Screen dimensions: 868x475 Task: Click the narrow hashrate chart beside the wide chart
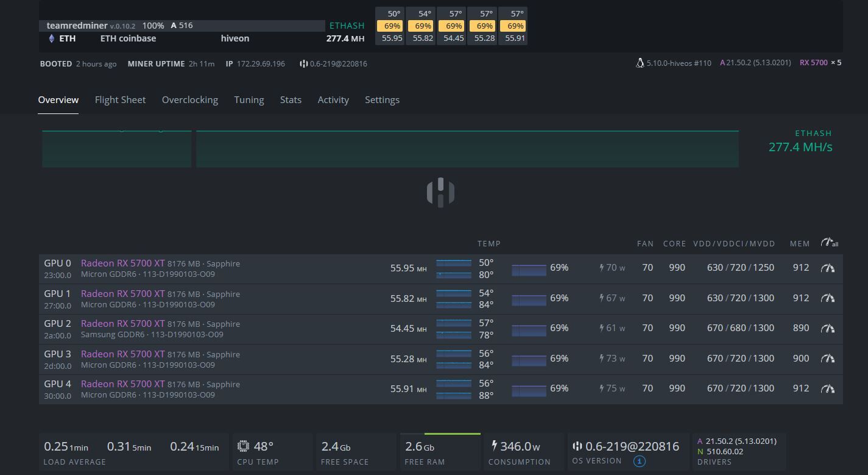(x=117, y=148)
